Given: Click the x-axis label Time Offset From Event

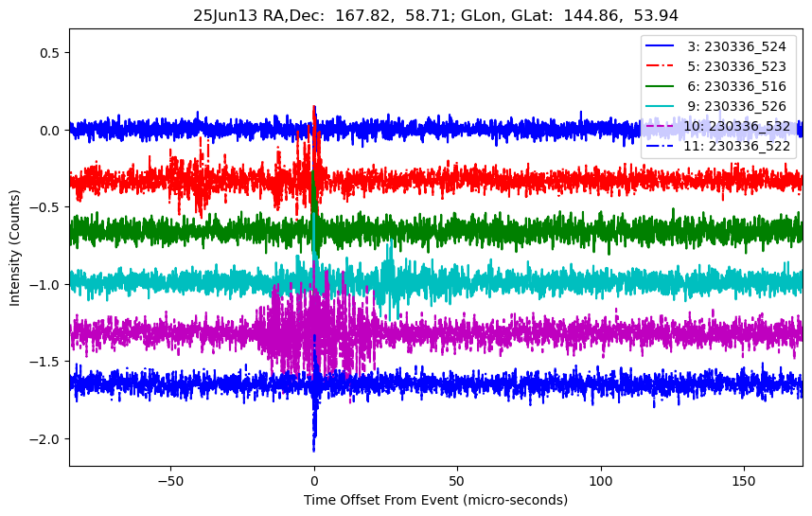Looking at the screenshot, I should tap(435, 500).
